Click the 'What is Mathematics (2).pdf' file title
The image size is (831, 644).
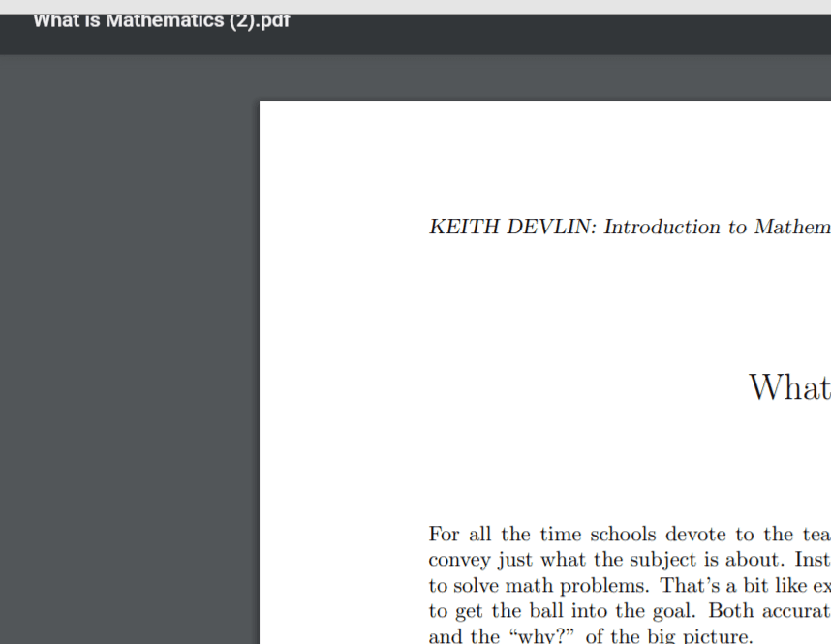pos(162,21)
